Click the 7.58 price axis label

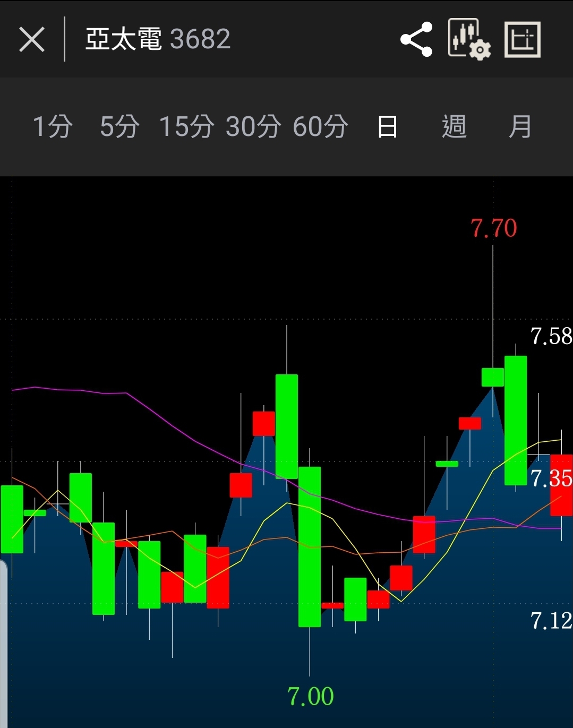551,336
